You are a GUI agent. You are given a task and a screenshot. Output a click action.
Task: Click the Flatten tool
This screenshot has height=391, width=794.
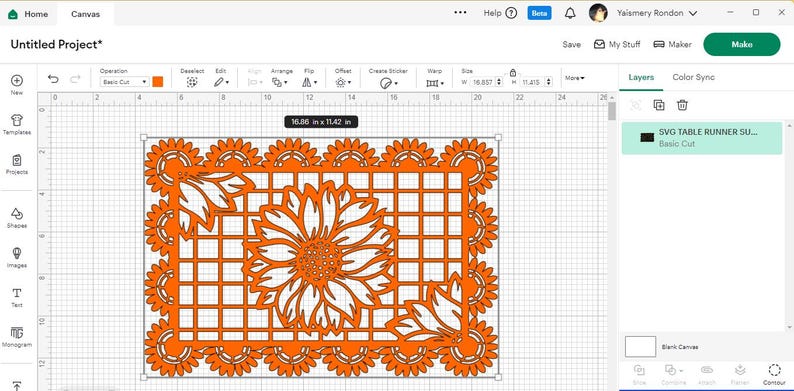tap(740, 374)
